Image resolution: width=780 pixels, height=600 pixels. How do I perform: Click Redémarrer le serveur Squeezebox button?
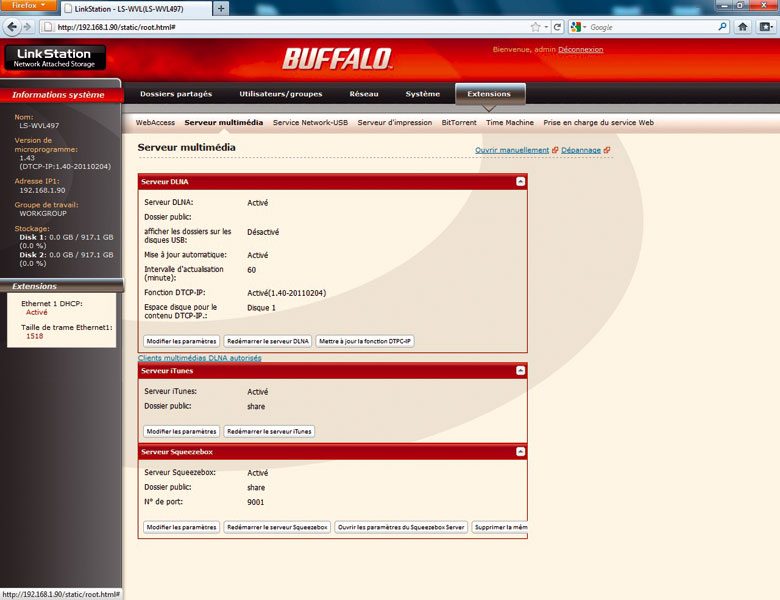click(x=277, y=527)
